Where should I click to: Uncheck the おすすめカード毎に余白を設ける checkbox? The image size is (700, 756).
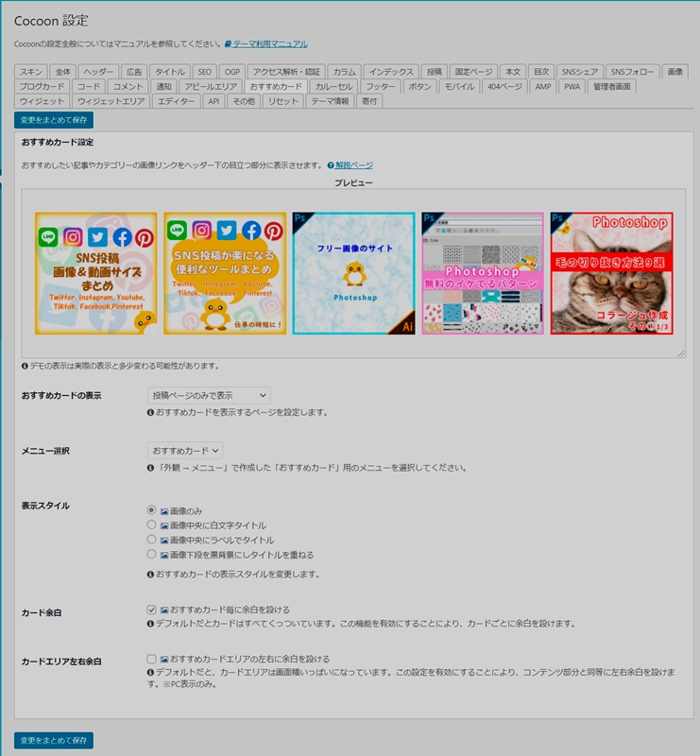click(x=151, y=610)
